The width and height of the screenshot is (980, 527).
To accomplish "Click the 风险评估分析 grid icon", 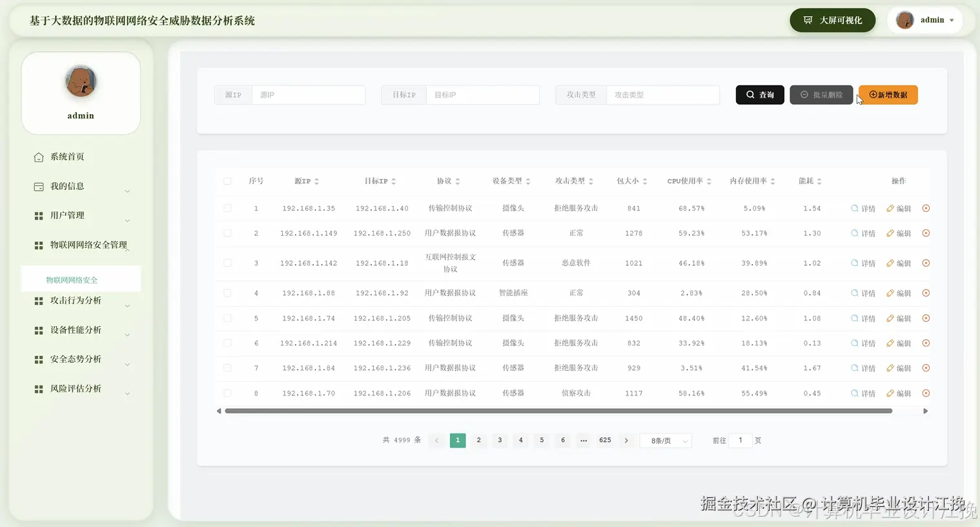I will click(39, 389).
